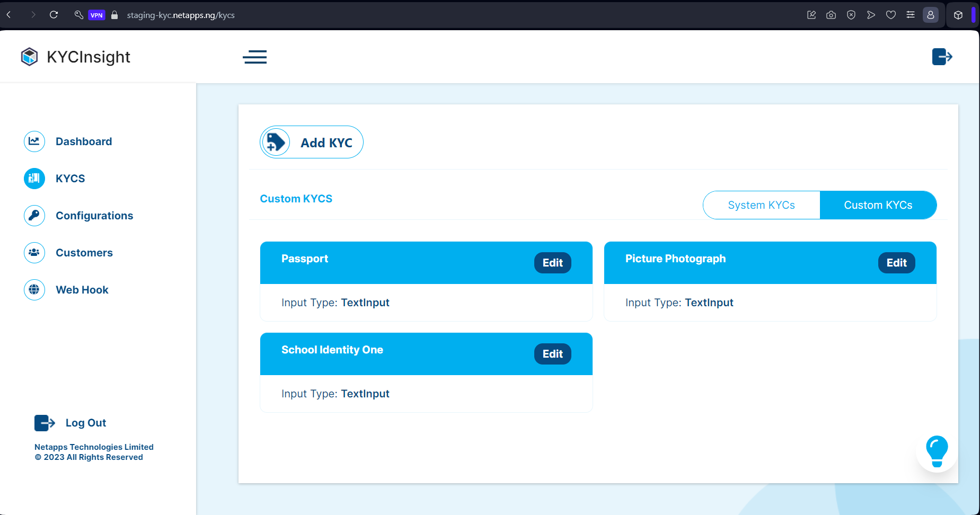Open the Configurations key icon
The image size is (980, 515).
[x=34, y=216]
